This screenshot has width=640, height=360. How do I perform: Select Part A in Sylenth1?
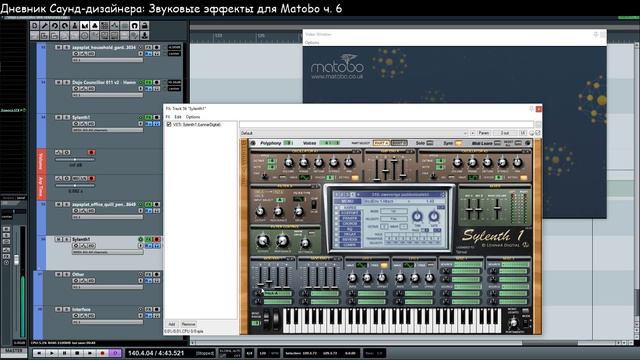(x=381, y=143)
